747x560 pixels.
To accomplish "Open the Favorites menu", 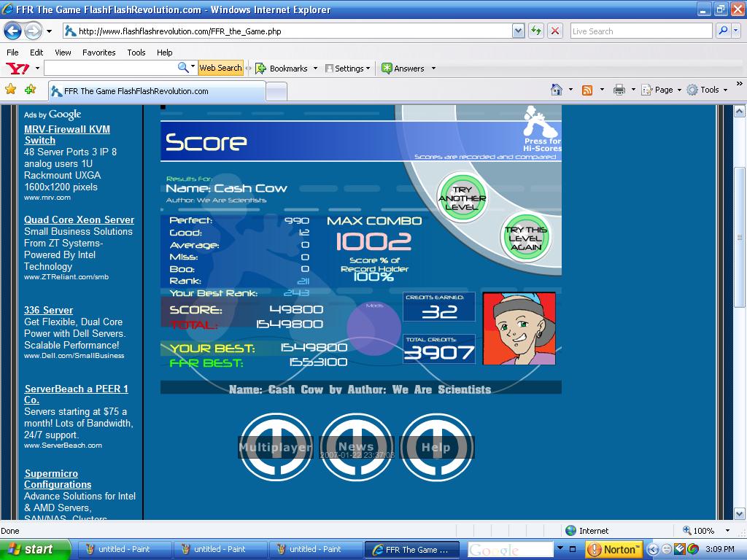I will [98, 52].
